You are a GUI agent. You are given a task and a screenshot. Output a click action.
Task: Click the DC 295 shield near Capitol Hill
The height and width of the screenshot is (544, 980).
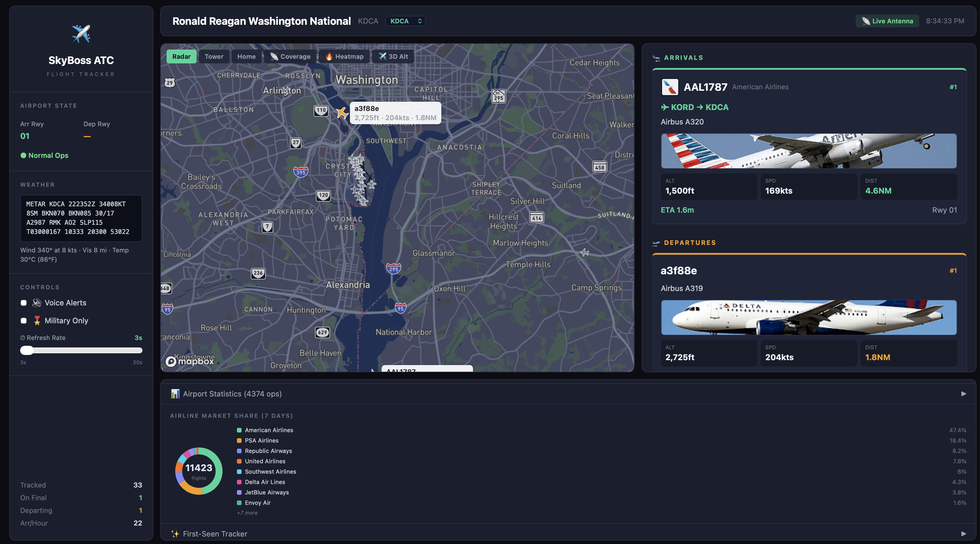point(498,96)
